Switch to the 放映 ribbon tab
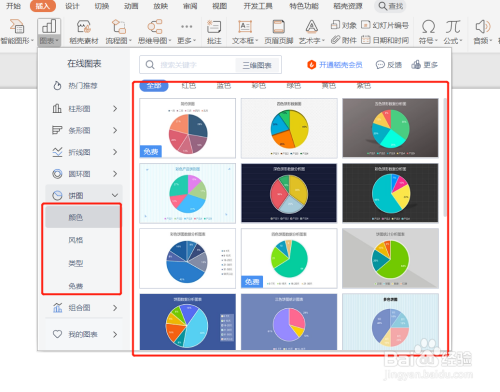Image resolution: width=500 pixels, height=392 pixels. pos(160,6)
